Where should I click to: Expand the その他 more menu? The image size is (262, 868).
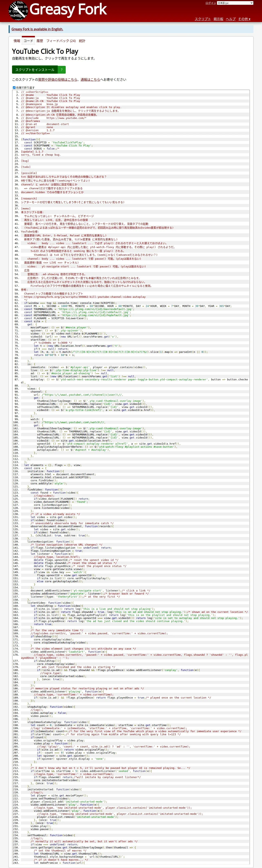click(244, 19)
